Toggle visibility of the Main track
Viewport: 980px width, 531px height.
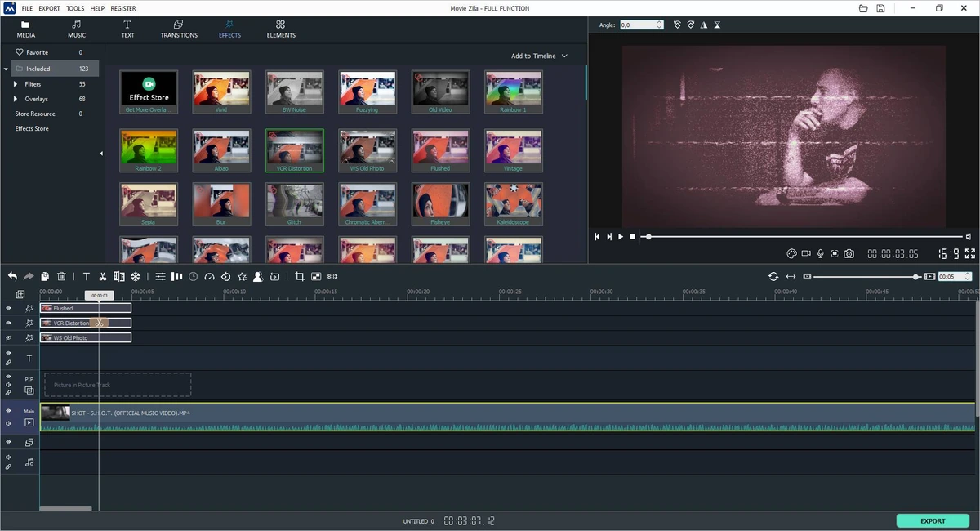[x=8, y=411]
